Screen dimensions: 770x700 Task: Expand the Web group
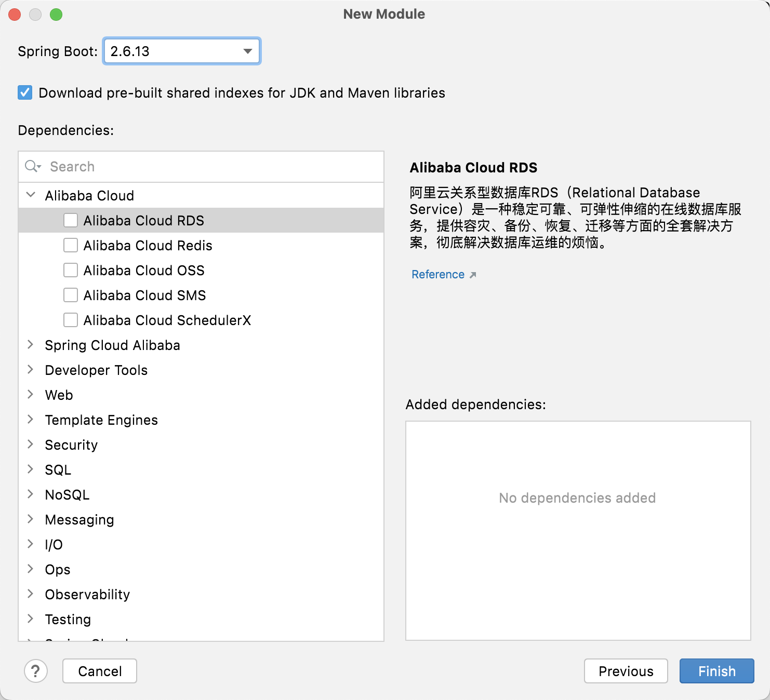[x=31, y=394]
